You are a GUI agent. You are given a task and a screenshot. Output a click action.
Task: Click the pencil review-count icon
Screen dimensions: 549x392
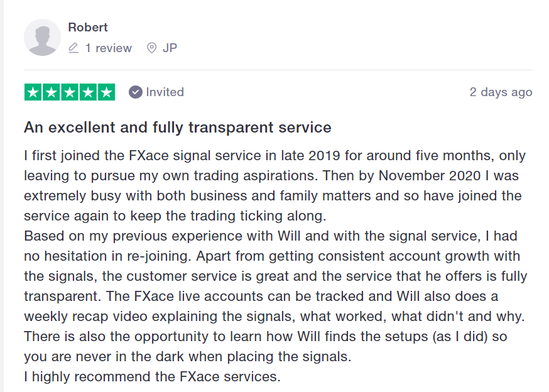(x=73, y=48)
